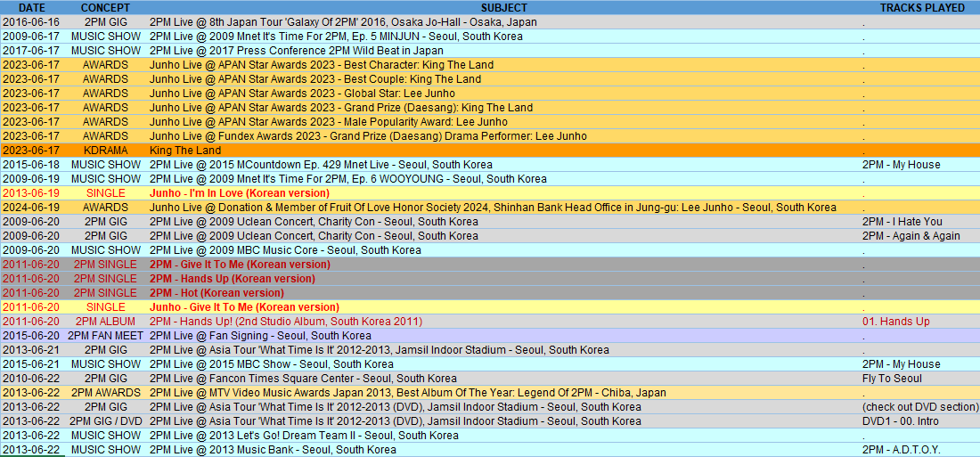This screenshot has height=457, width=980.
Task: Select the 'Galaxy Of 2PM' Osaka Jo-Hall subject cell
Action: point(503,22)
